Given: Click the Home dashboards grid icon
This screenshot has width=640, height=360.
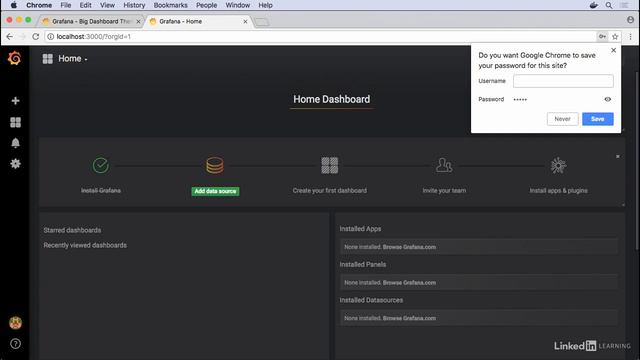Looking at the screenshot, I should [x=48, y=59].
